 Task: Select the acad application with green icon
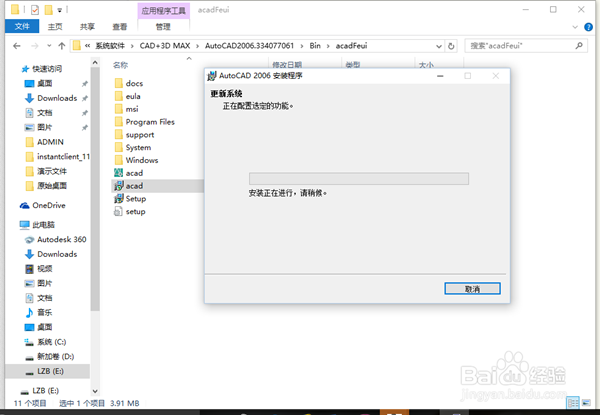(129, 173)
